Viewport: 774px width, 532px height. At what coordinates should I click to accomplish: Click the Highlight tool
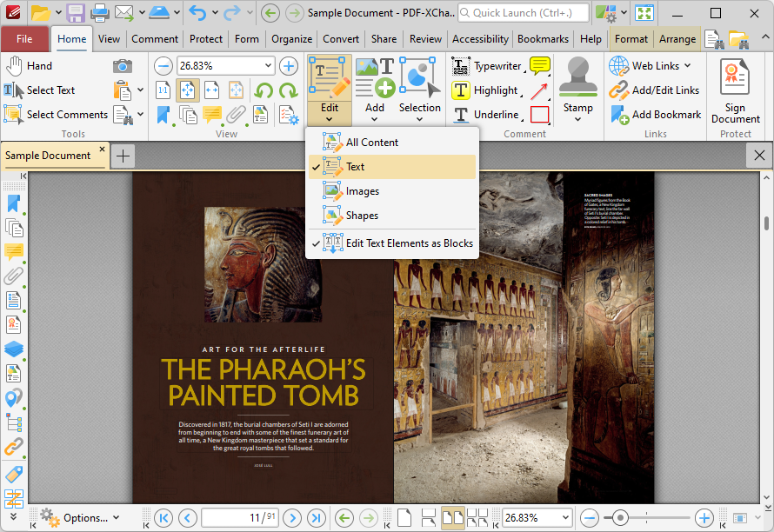(x=484, y=90)
